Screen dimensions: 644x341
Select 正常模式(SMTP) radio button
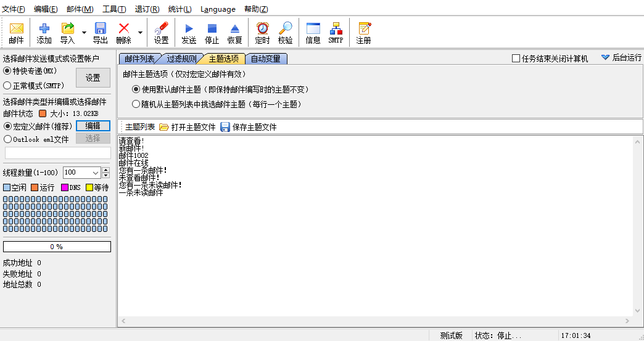[x=7, y=86]
